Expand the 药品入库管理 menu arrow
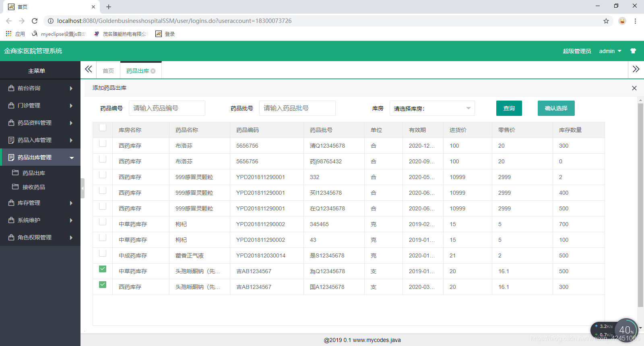 coord(71,140)
